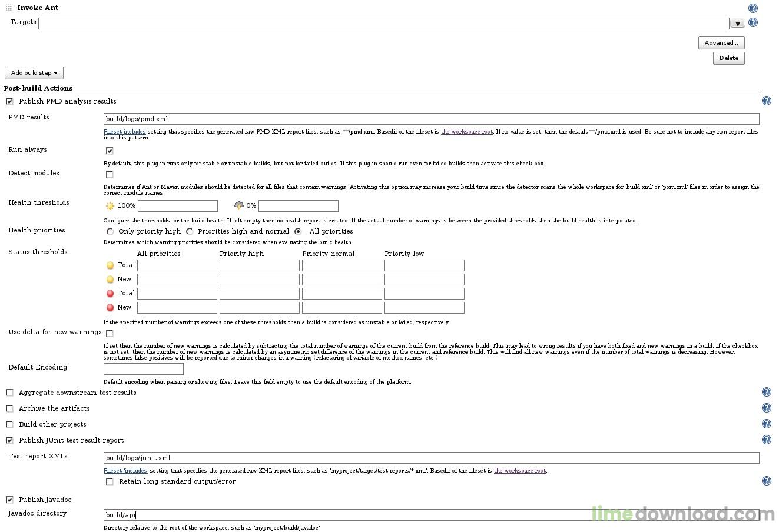Image resolution: width=779 pixels, height=532 pixels.
Task: Uncheck Publish JUnit test result report
Action: [9, 440]
